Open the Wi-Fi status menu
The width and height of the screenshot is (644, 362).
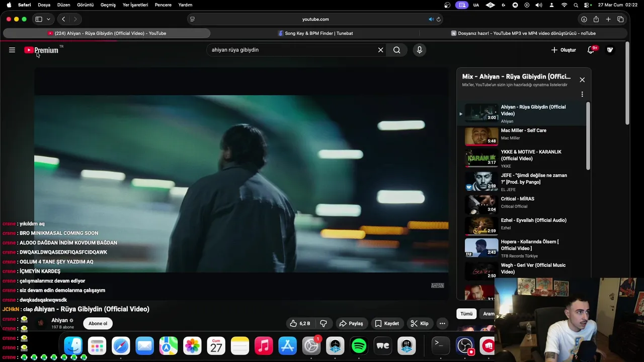click(564, 5)
